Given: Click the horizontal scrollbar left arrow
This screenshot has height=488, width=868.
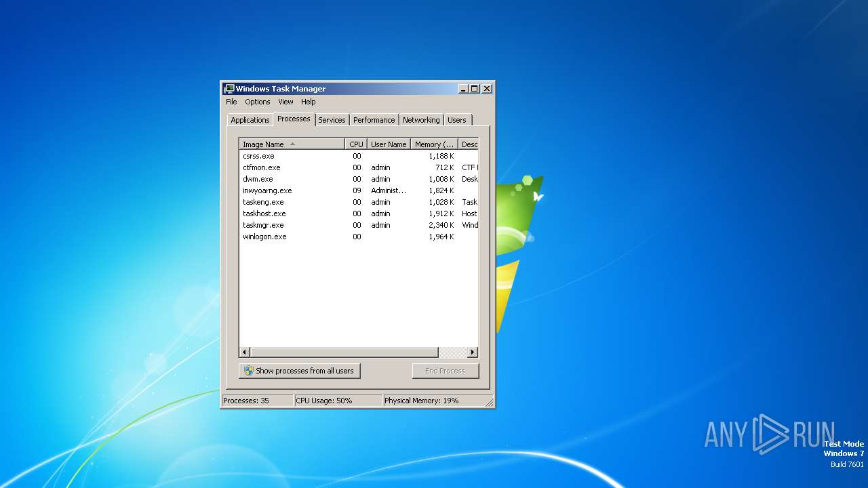Looking at the screenshot, I should [245, 352].
